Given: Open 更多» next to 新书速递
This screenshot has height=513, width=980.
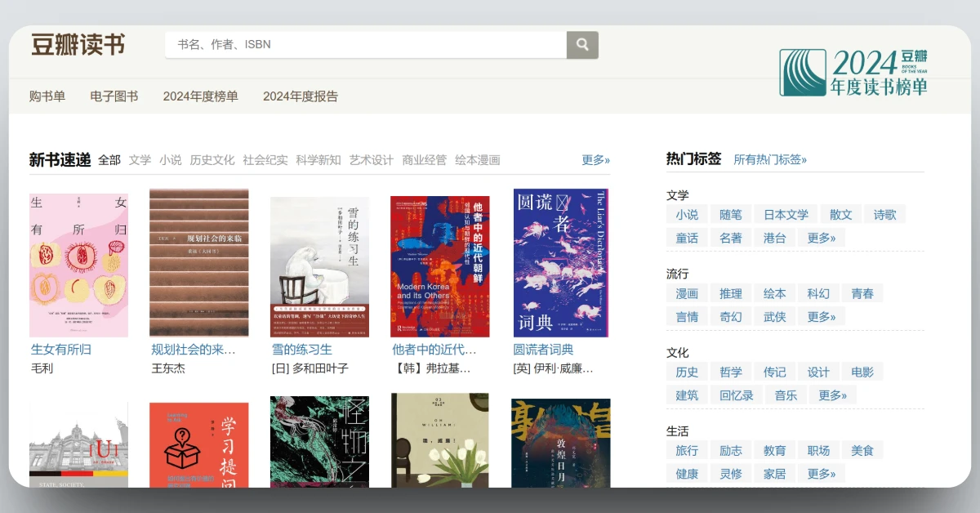Looking at the screenshot, I should pyautogui.click(x=595, y=160).
